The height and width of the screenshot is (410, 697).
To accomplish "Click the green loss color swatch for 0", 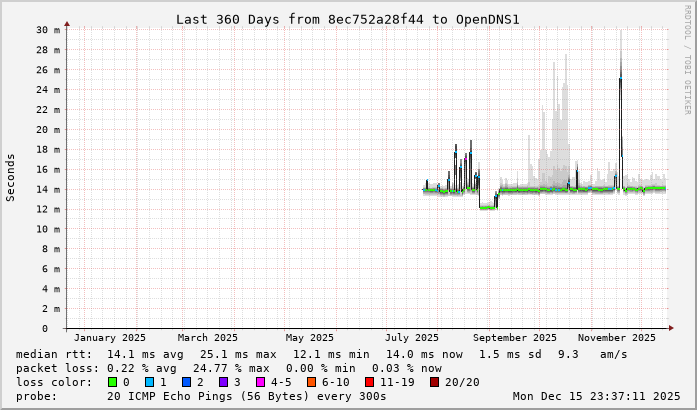I will (112, 382).
